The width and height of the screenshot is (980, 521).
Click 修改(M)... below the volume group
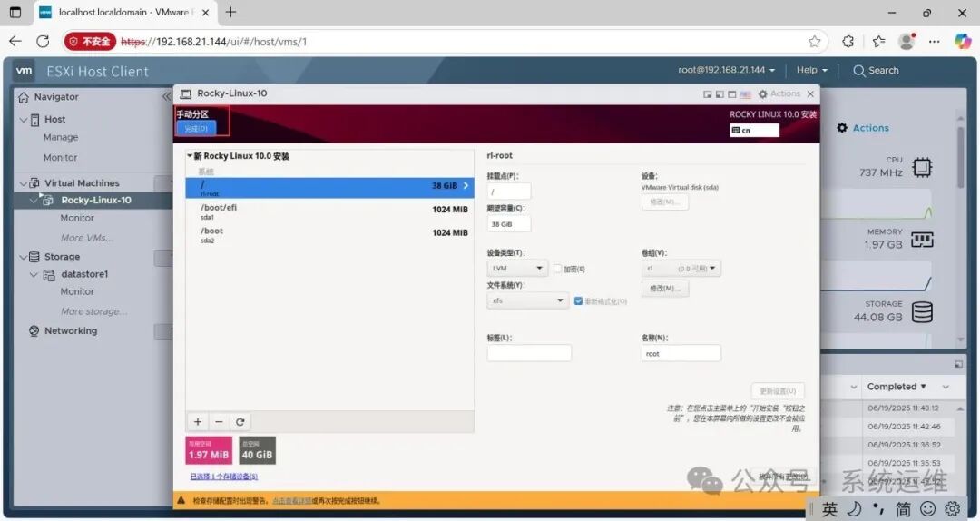click(665, 289)
